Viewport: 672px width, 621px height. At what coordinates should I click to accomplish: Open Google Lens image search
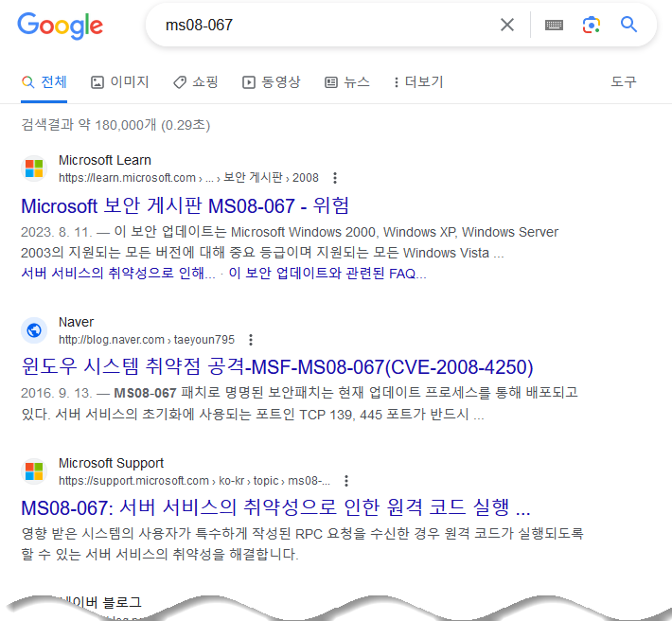[591, 25]
